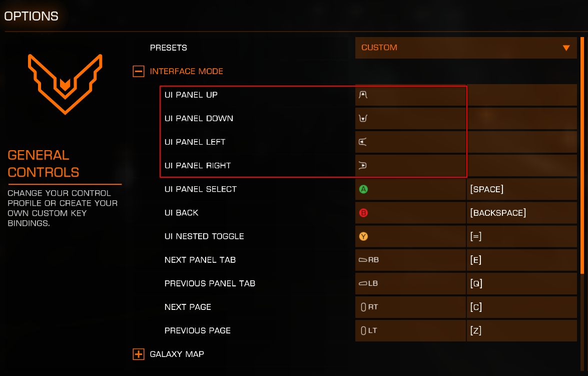Click the LB bumper binding for Previous Panel Tab
The image size is (588, 376).
click(x=410, y=283)
